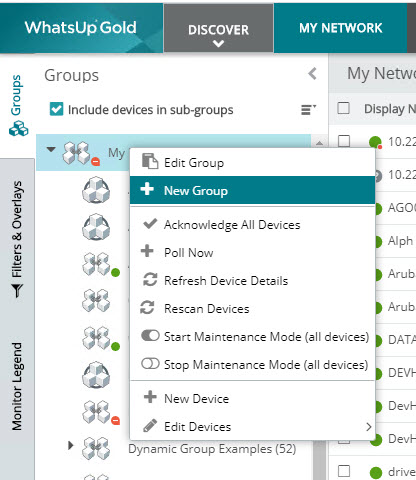Tick the select-all checkbox beside Display Name
The height and width of the screenshot is (480, 416).
[344, 108]
